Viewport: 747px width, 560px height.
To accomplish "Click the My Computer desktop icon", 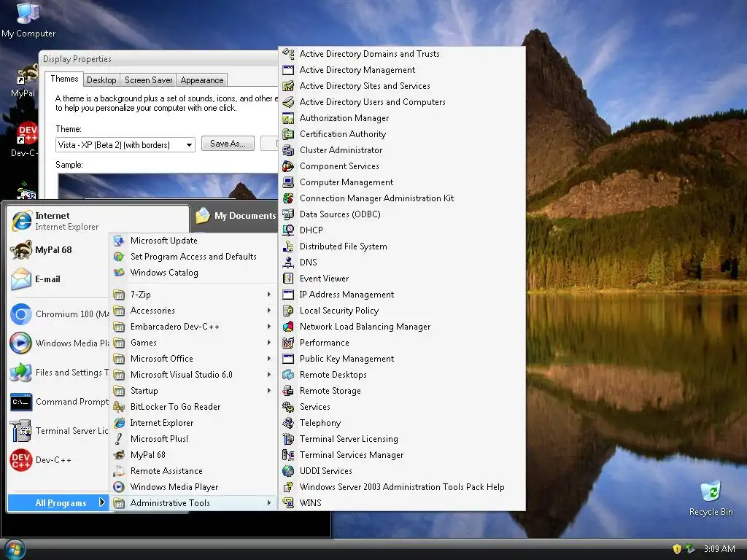I will point(28,20).
